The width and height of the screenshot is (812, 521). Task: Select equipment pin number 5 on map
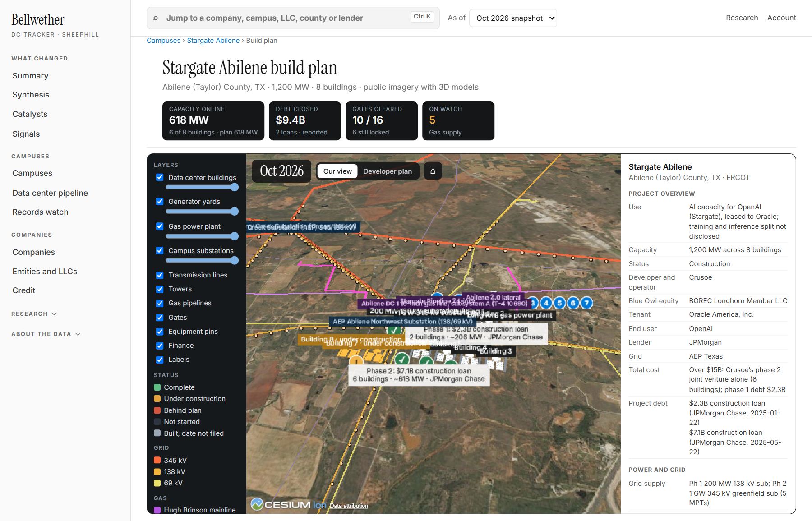click(x=560, y=303)
